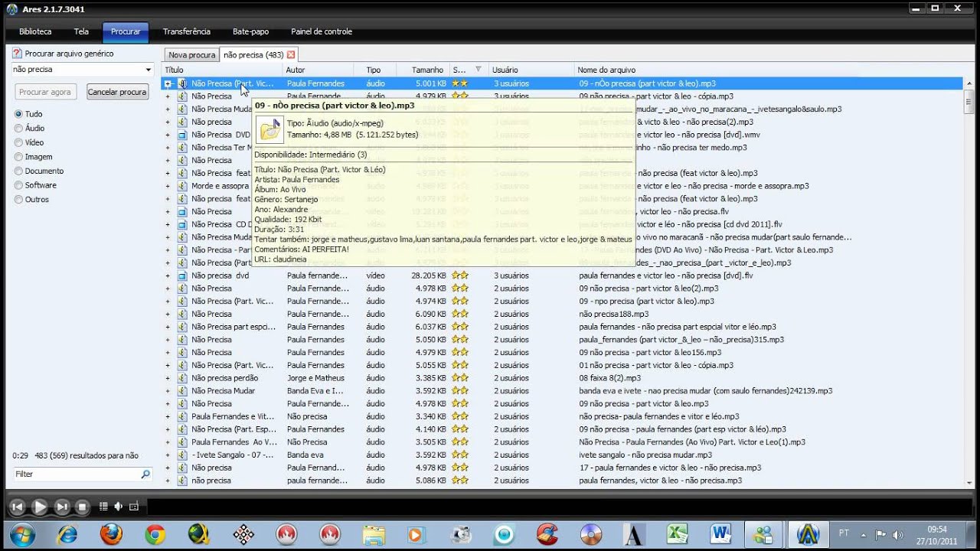Skip to the next track in the player
This screenshot has width=980, height=551.
click(x=62, y=507)
